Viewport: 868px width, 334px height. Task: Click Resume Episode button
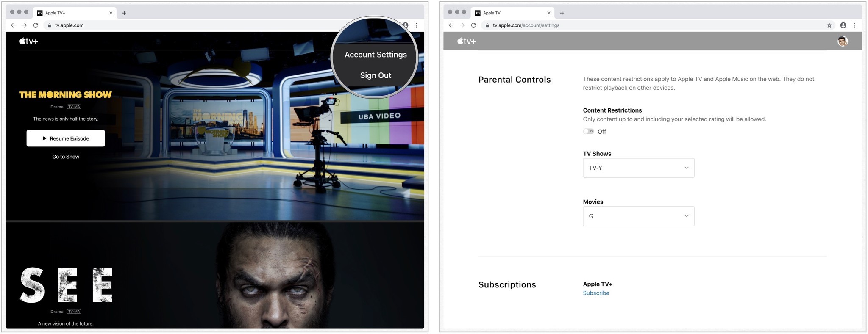pyautogui.click(x=66, y=138)
